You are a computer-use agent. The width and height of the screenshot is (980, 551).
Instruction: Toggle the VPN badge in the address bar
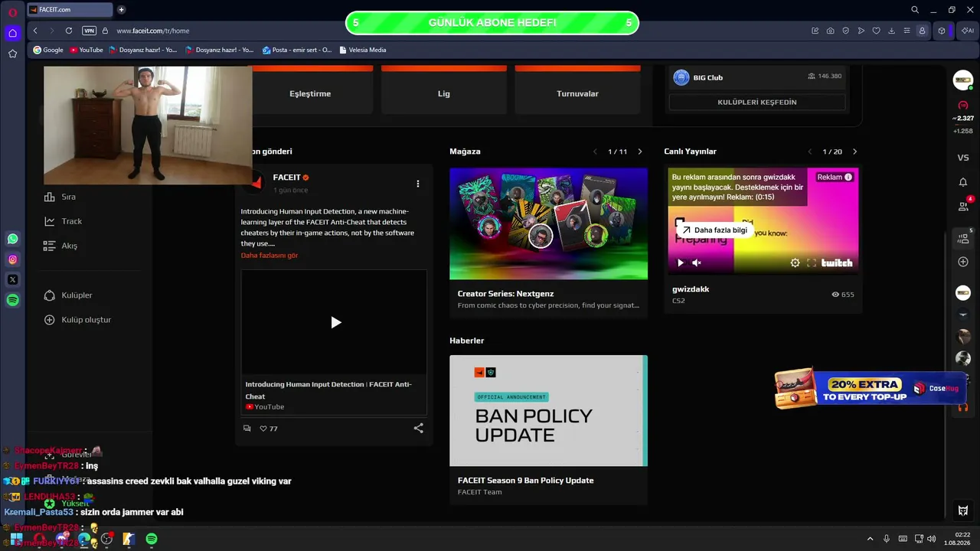click(89, 31)
